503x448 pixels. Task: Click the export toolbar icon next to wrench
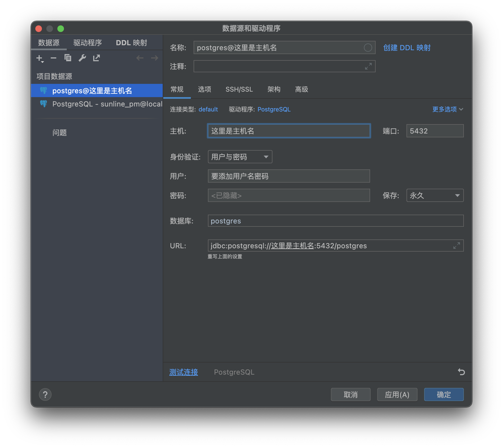[x=96, y=58]
